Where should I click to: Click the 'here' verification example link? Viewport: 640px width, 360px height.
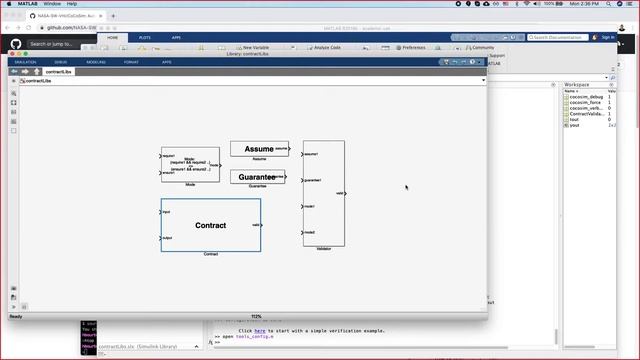(260, 331)
